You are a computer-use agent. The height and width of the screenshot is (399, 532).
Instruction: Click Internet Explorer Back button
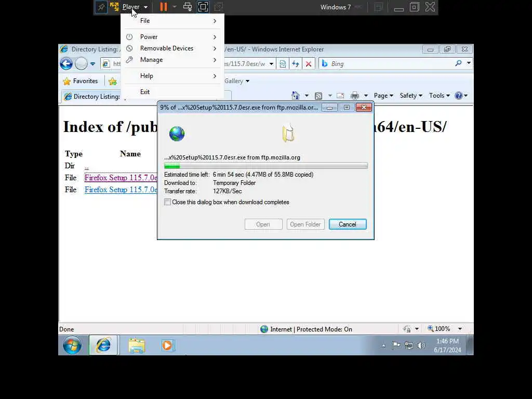(x=66, y=63)
